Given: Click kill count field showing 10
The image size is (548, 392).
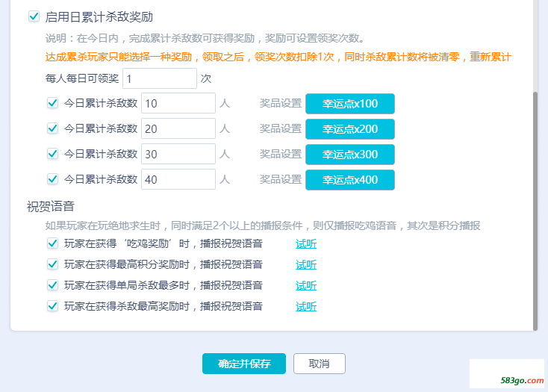Looking at the screenshot, I should [x=178, y=103].
